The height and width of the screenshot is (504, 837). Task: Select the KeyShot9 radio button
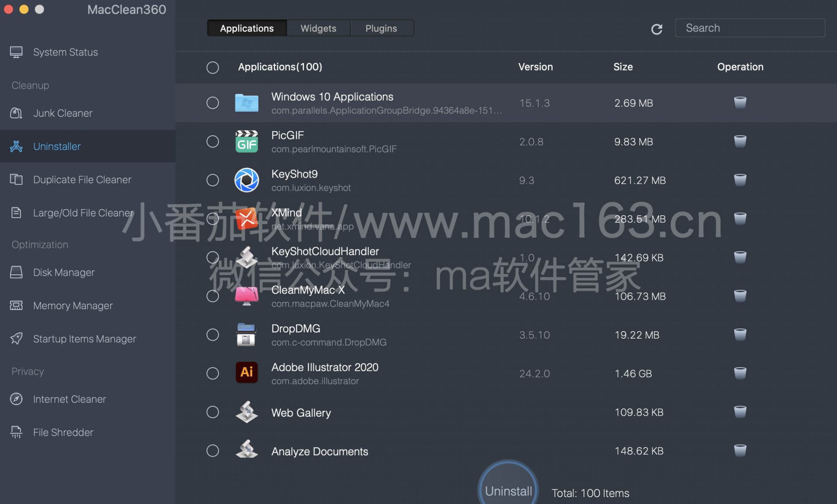point(213,180)
